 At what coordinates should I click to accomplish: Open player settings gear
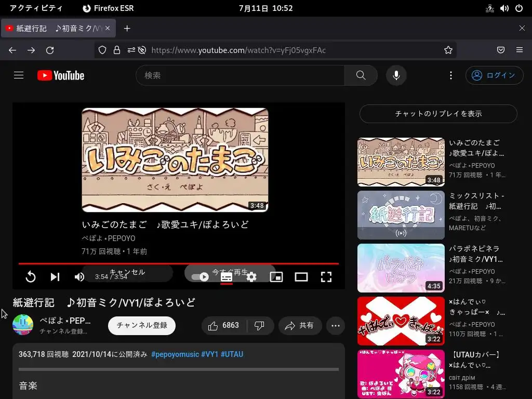[x=251, y=277]
